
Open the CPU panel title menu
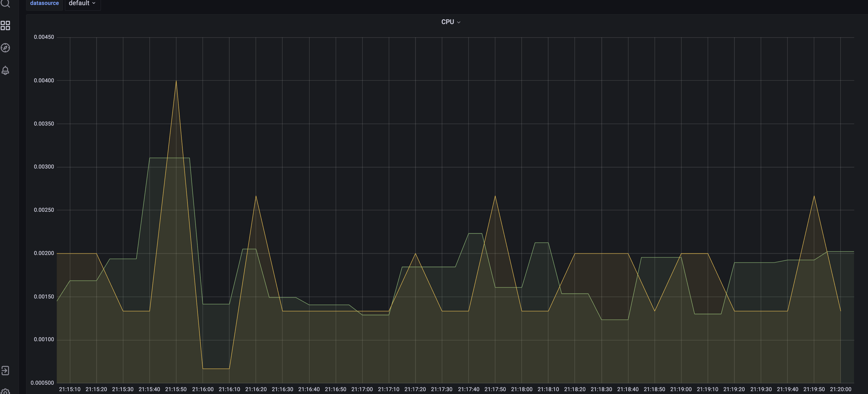coord(447,22)
